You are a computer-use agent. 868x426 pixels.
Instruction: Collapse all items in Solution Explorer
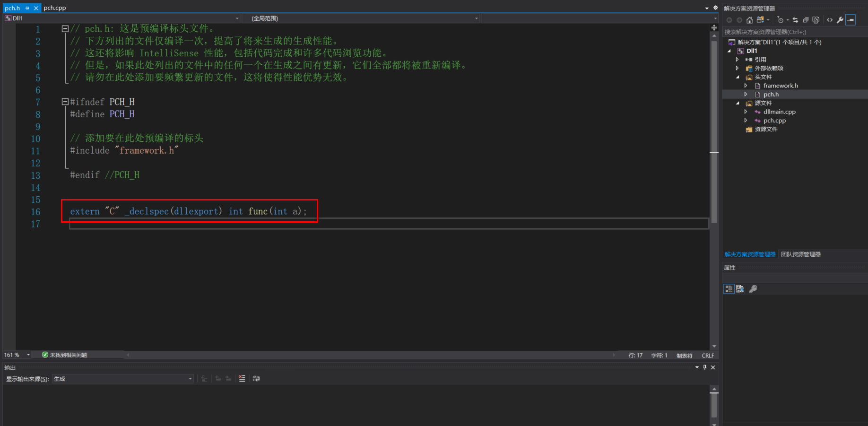806,20
